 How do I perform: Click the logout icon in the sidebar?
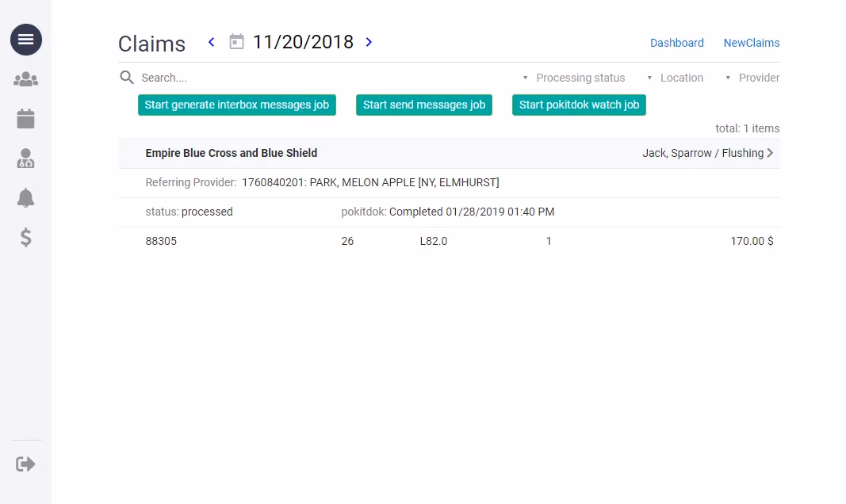tap(26, 464)
